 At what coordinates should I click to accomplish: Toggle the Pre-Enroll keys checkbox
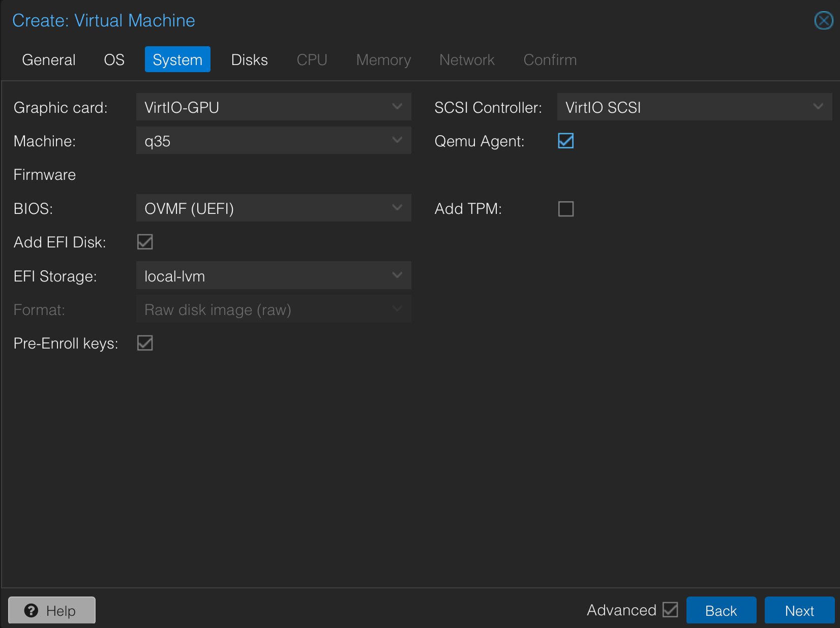coord(145,343)
